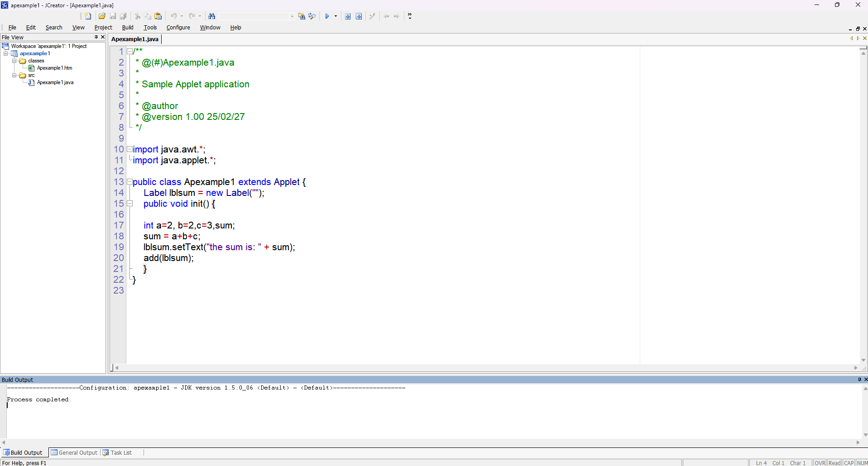The image size is (868, 466).
Task: Collapse the classes folder in File View
Action: pos(14,61)
